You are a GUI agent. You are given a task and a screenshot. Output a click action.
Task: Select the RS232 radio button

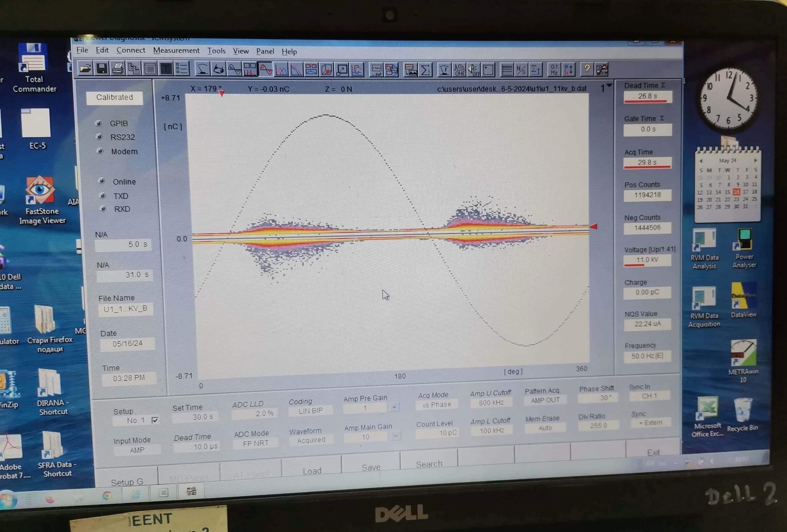pyautogui.click(x=100, y=137)
